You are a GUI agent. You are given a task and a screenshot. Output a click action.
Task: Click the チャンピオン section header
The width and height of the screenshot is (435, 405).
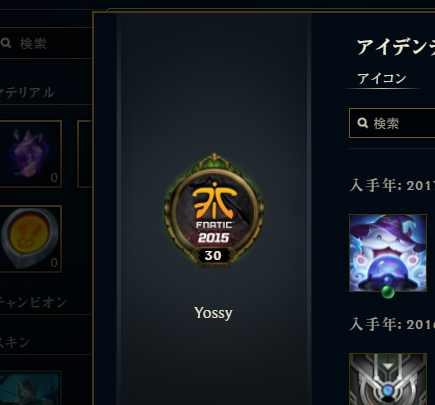click(x=33, y=302)
